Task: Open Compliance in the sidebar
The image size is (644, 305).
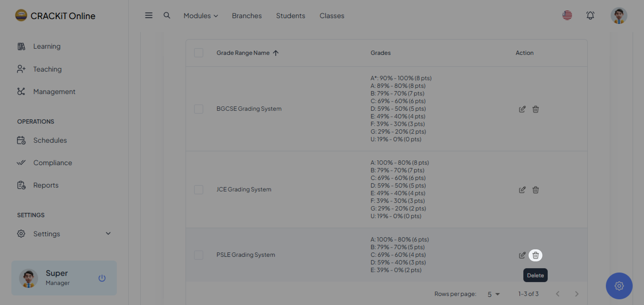Action: point(52,163)
